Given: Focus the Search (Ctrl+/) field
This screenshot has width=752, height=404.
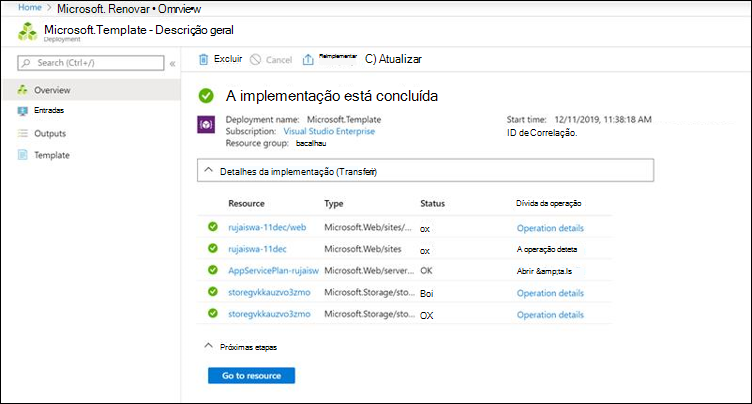Looking at the screenshot, I should point(91,63).
